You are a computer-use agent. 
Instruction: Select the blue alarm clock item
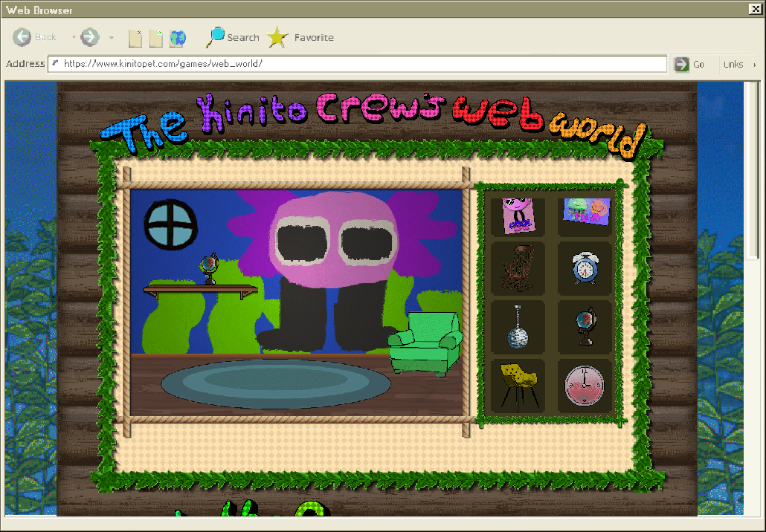585,268
